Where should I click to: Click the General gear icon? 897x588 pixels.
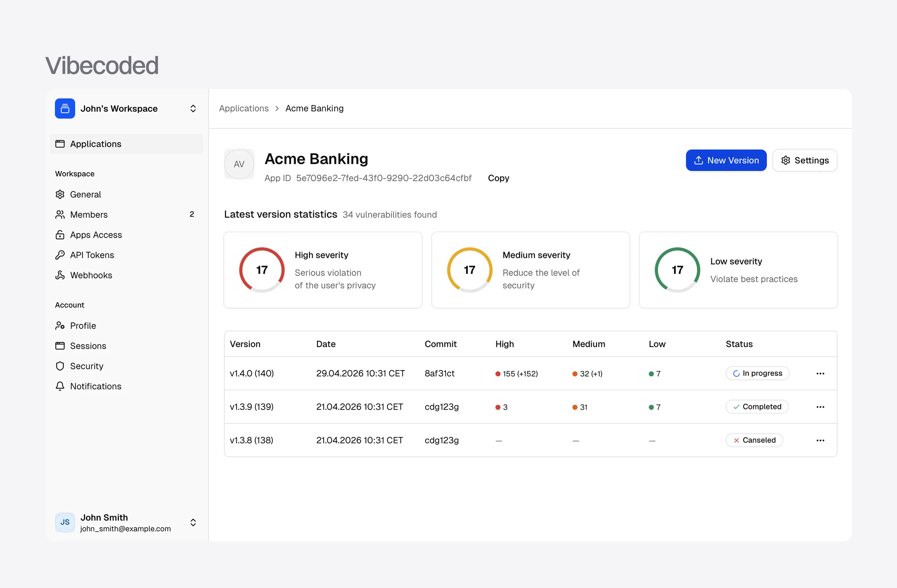click(x=60, y=194)
